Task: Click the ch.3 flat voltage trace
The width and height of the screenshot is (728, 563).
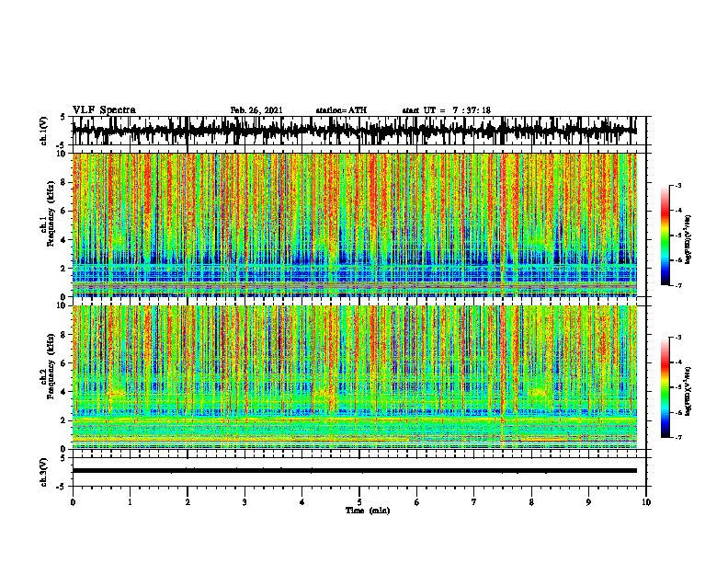Action: 354,471
